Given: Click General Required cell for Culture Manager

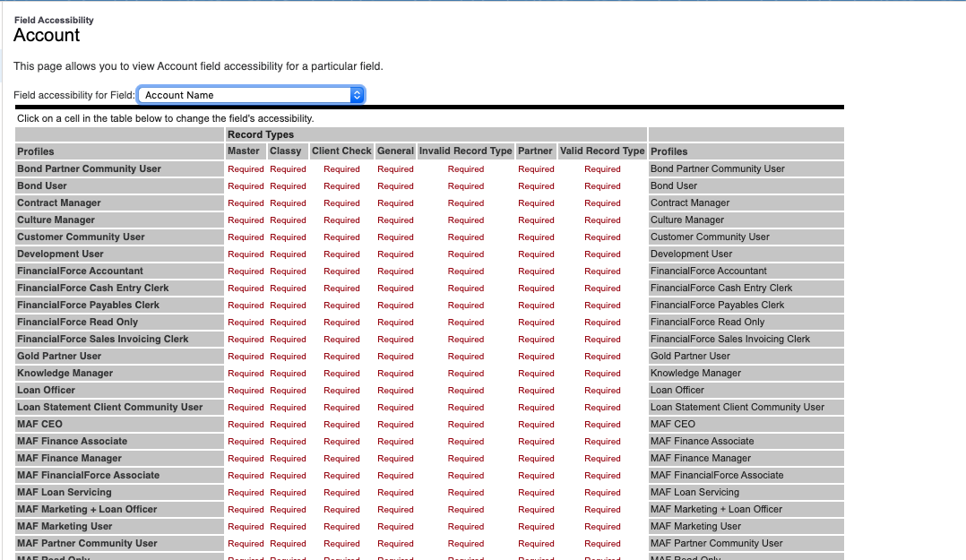Looking at the screenshot, I should tap(395, 220).
